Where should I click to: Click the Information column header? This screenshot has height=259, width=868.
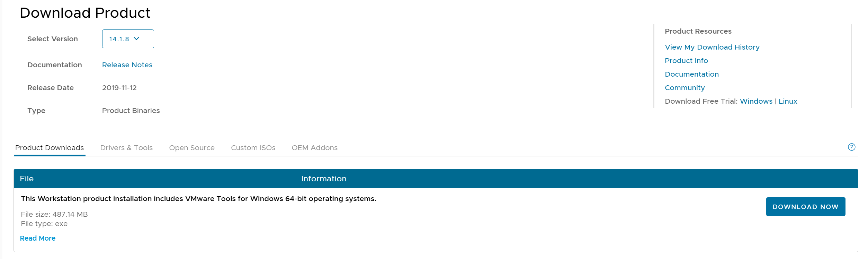(324, 179)
